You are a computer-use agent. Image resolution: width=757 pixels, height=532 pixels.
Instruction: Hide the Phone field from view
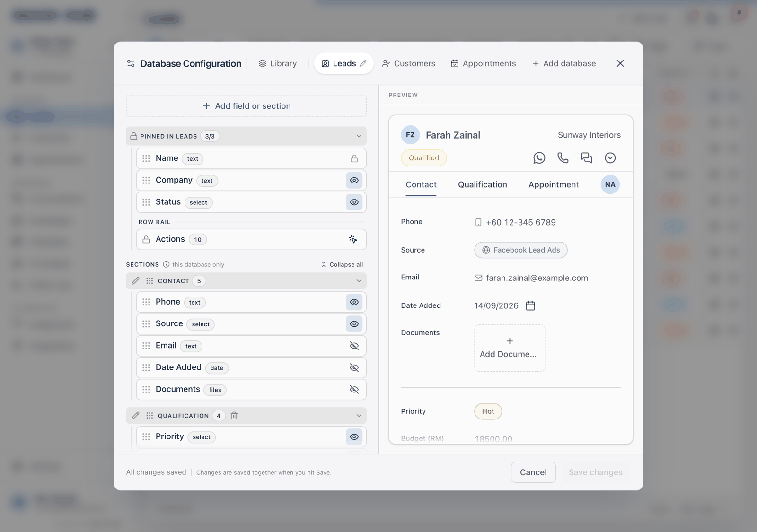[354, 302]
